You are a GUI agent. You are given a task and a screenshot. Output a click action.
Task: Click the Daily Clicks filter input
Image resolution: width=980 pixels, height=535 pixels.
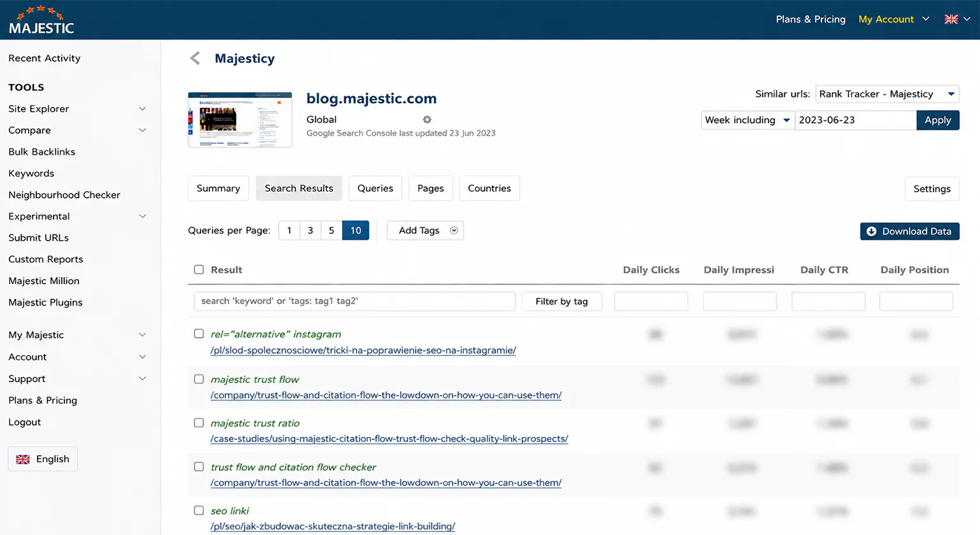(651, 301)
